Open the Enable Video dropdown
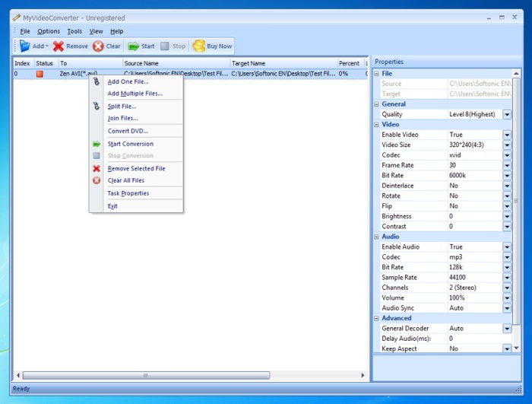Screen dimensions: 532x404 point(507,135)
